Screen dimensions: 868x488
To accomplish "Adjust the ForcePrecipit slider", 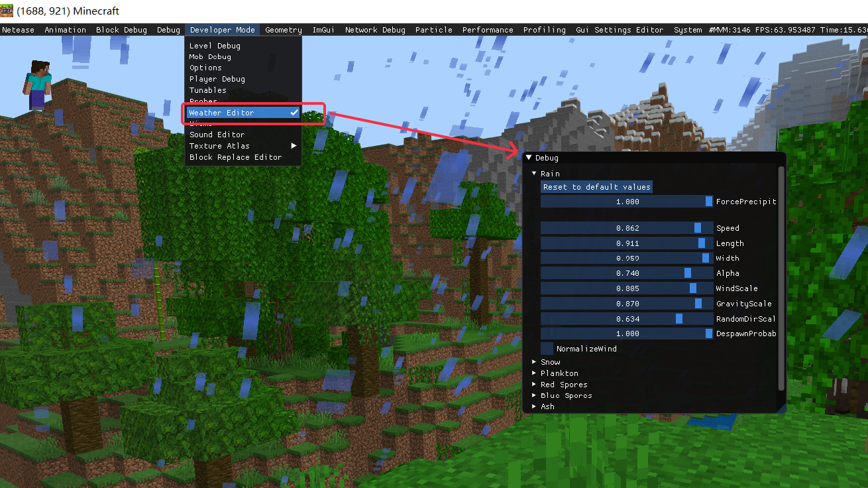I will (627, 202).
